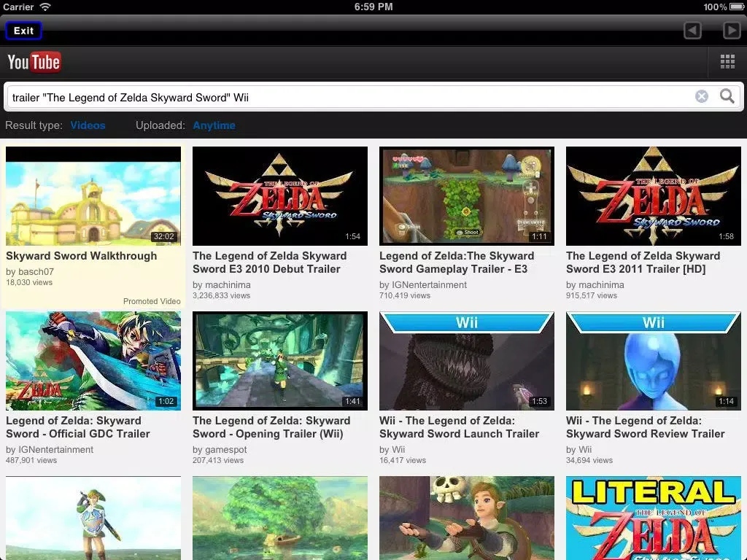Click the 34,694 views text
The height and width of the screenshot is (560, 747).
pos(589,461)
